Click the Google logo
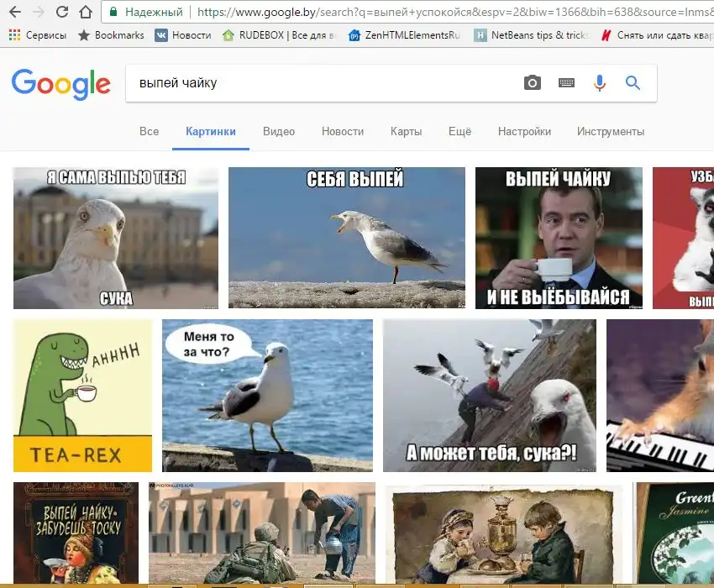Screen dimensions: 714x588 point(61,84)
